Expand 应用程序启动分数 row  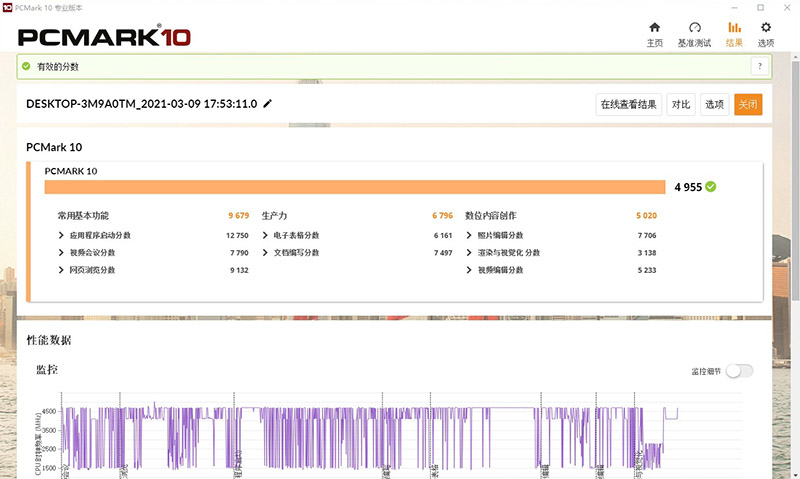coord(61,235)
